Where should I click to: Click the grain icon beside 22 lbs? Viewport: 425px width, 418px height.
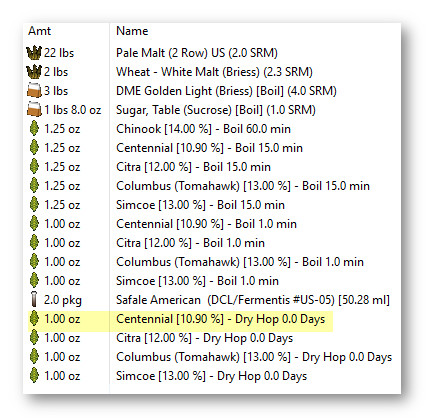[34, 53]
